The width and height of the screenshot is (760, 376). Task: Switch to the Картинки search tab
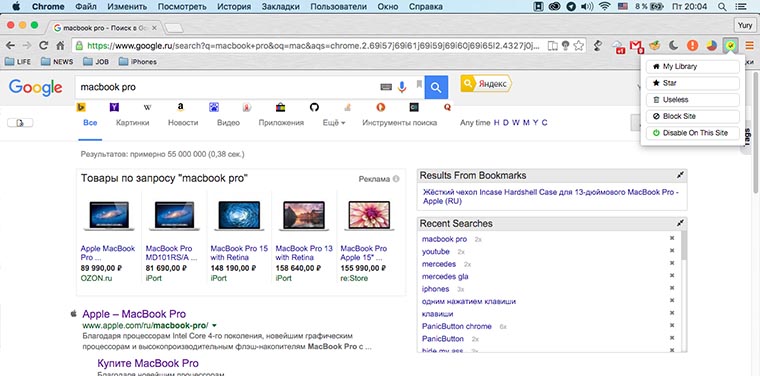[132, 123]
